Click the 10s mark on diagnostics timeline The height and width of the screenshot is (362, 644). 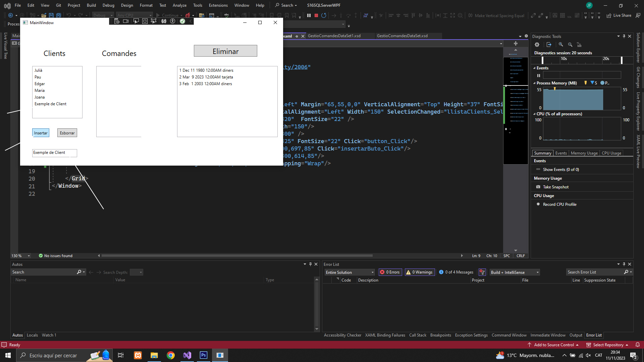tap(564, 59)
